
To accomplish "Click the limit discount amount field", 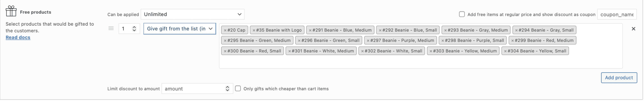I will click(x=194, y=89).
